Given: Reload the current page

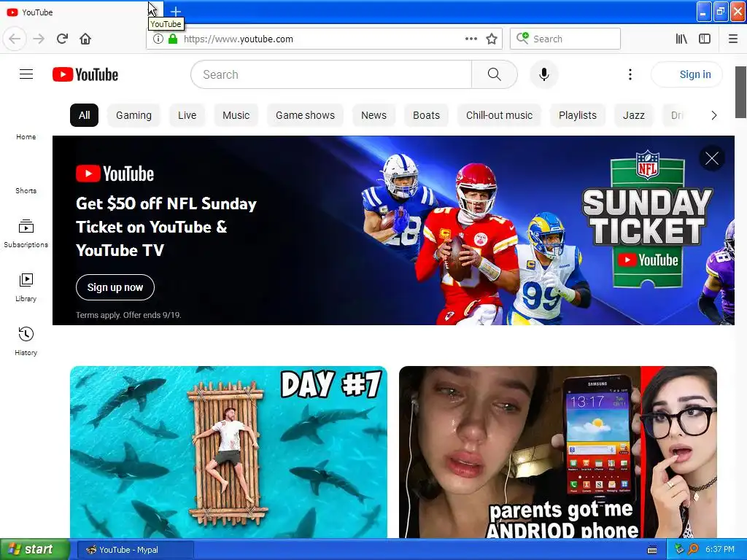Looking at the screenshot, I should point(63,39).
